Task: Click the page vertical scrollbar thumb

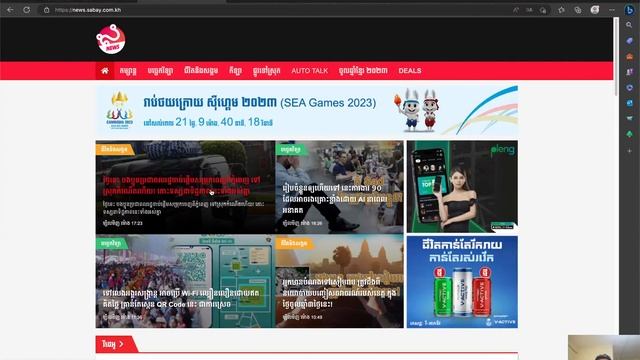Action: (616, 57)
